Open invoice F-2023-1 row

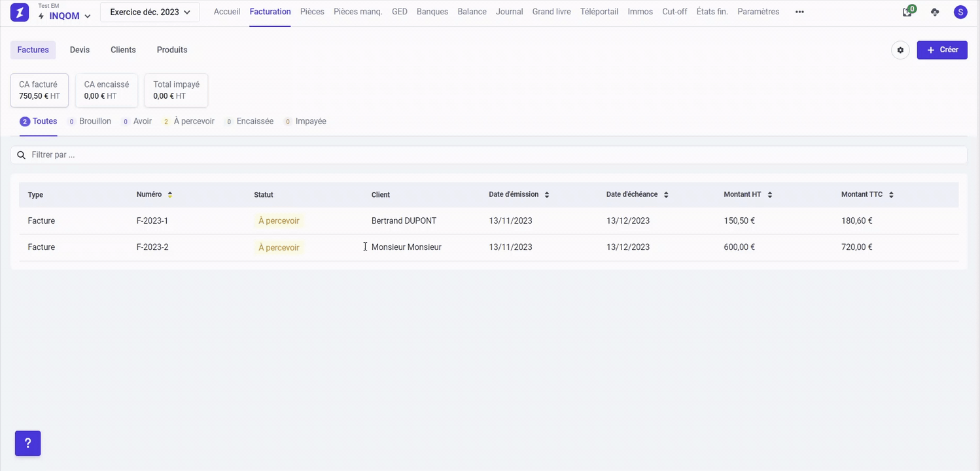pyautogui.click(x=152, y=221)
